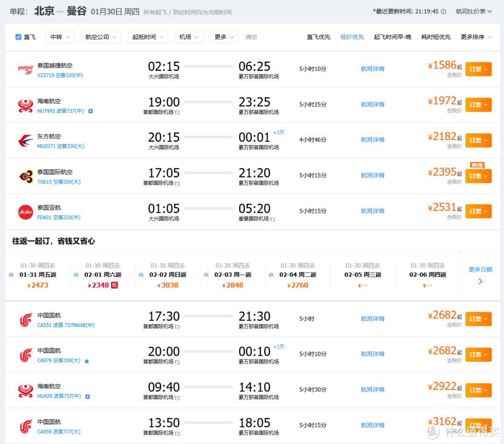
Task: Click the VietJet Air airline logo
Action: pos(25,70)
